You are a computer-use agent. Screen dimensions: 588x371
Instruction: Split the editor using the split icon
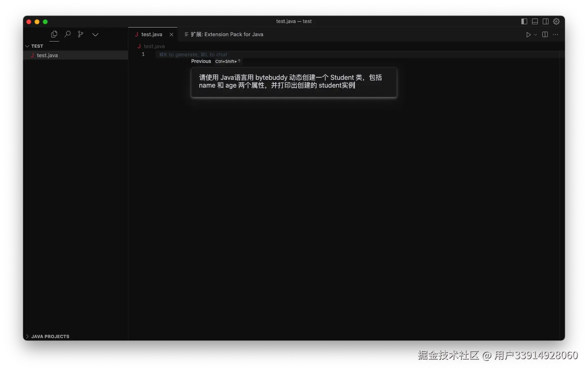coord(544,35)
